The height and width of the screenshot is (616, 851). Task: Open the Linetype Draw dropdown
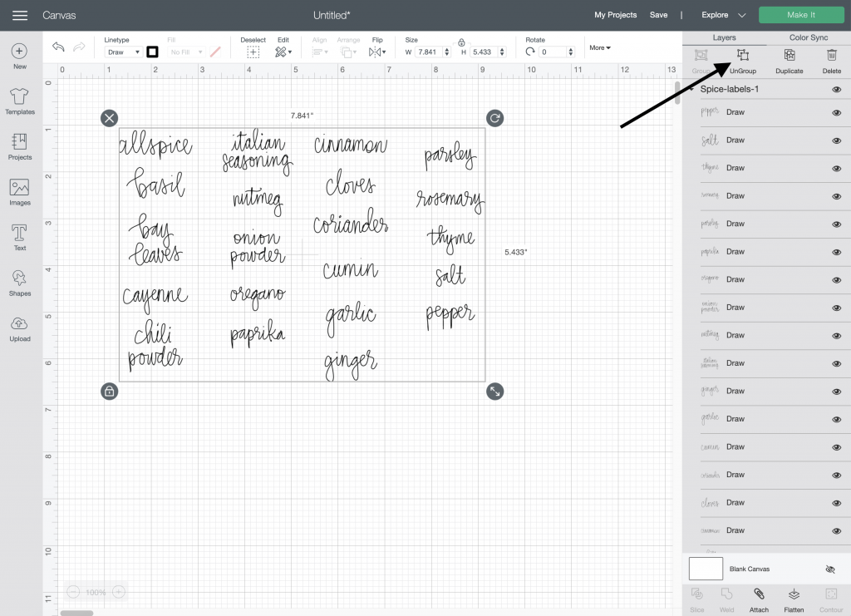click(x=123, y=52)
